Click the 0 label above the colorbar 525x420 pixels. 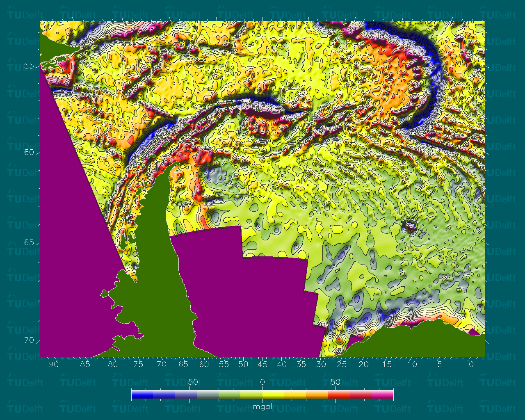[262, 382]
